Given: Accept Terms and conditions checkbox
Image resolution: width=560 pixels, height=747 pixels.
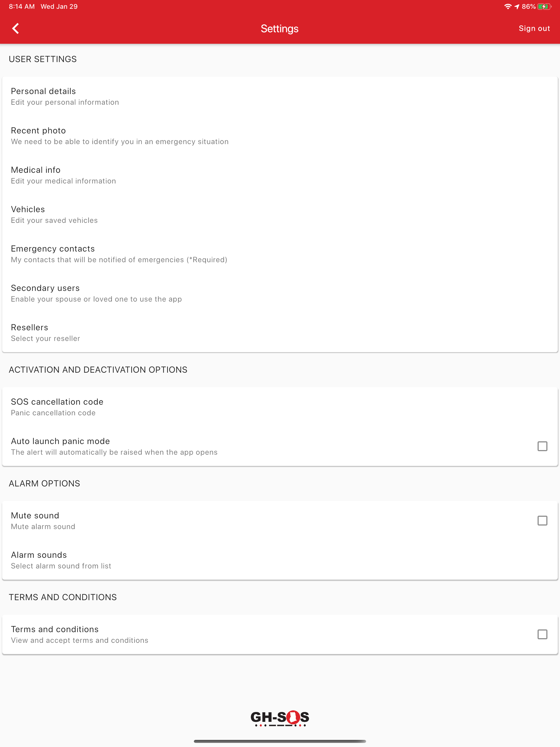Looking at the screenshot, I should pyautogui.click(x=542, y=634).
